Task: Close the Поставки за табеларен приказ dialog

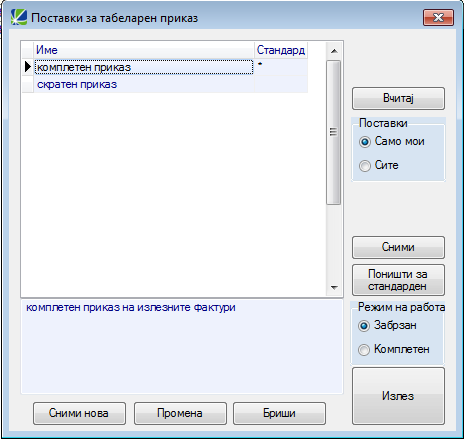Action: tap(438, 17)
